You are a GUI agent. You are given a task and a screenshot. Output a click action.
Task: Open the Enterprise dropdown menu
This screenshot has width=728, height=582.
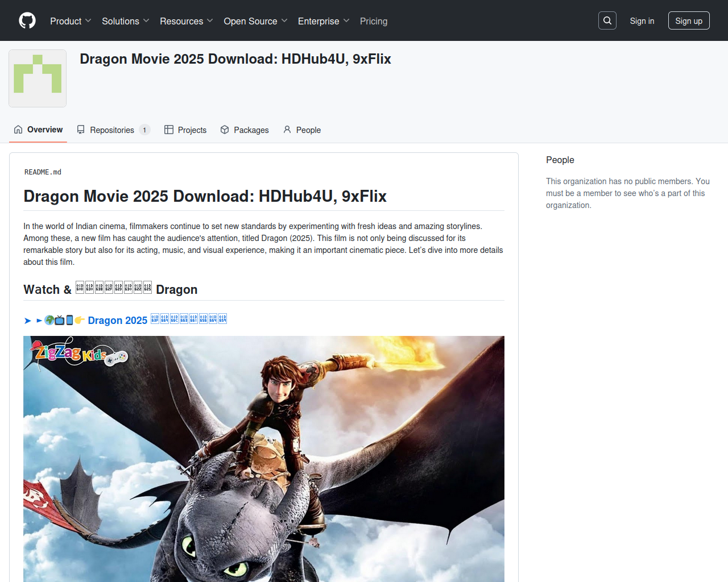[323, 21]
